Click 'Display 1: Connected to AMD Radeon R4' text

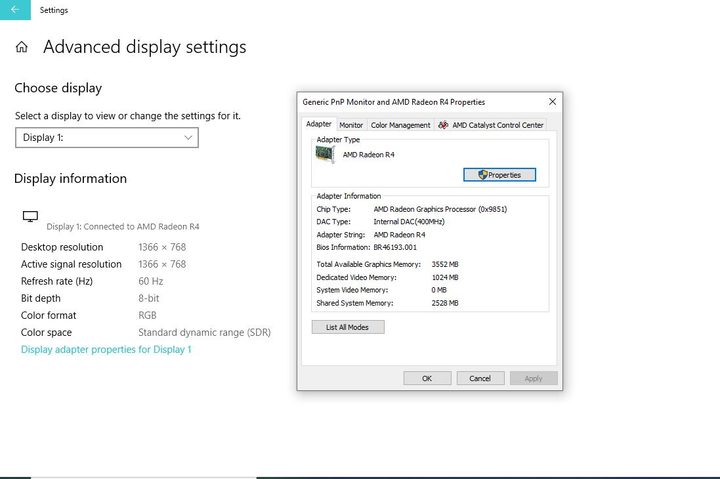point(123,226)
